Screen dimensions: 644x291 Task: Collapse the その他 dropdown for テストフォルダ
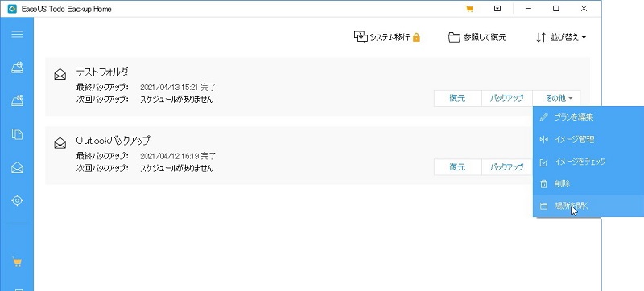coord(556,98)
